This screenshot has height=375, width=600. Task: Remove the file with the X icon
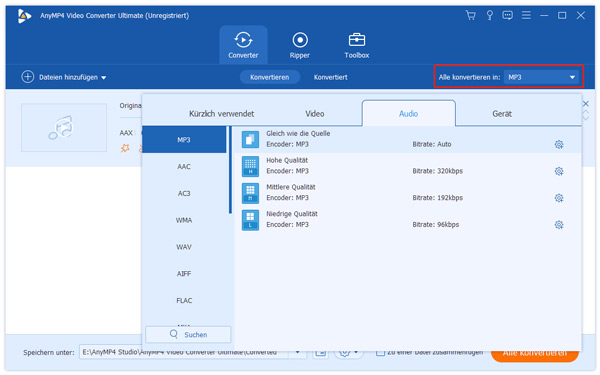click(585, 104)
